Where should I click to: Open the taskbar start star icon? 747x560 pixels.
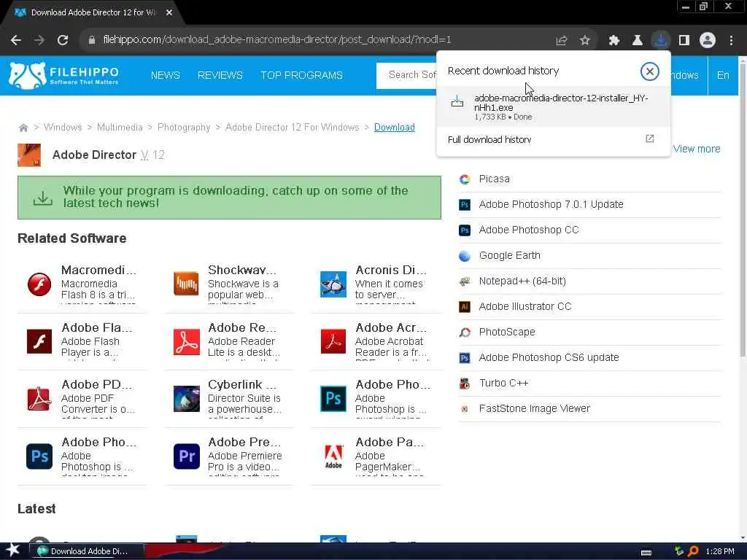13,551
